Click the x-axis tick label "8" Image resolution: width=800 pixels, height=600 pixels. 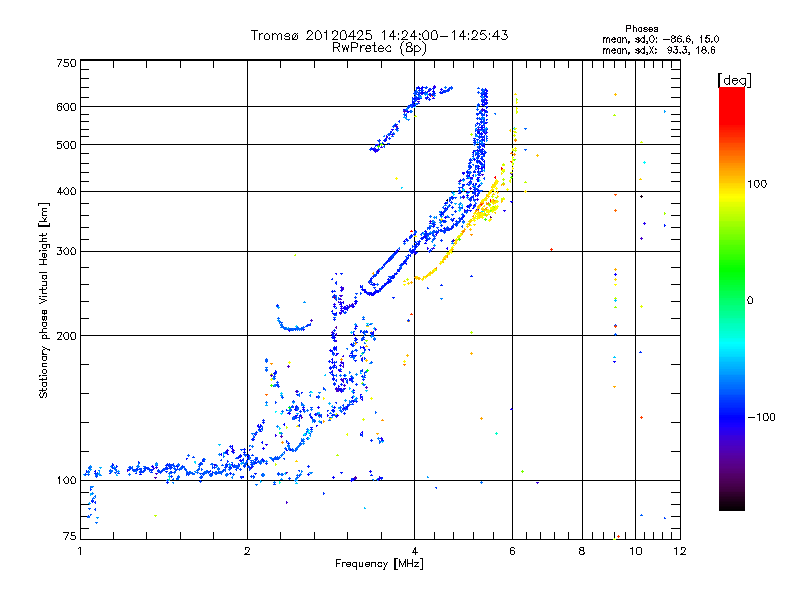(582, 551)
